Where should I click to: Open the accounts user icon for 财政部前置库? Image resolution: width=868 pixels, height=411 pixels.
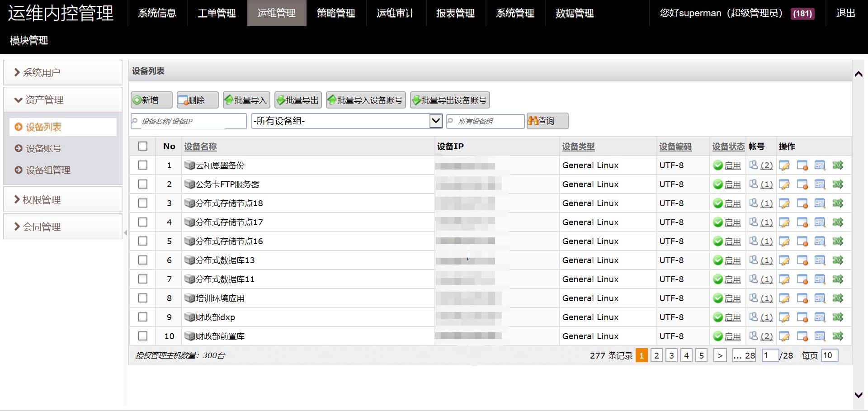pos(753,336)
